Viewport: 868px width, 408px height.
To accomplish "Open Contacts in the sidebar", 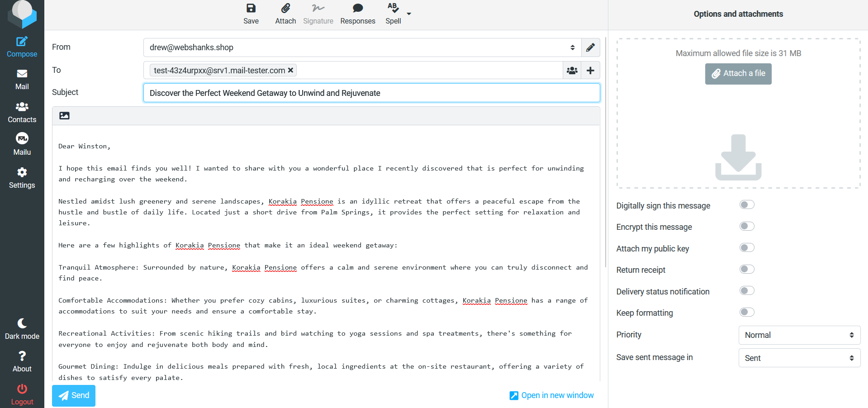I will pos(22,113).
